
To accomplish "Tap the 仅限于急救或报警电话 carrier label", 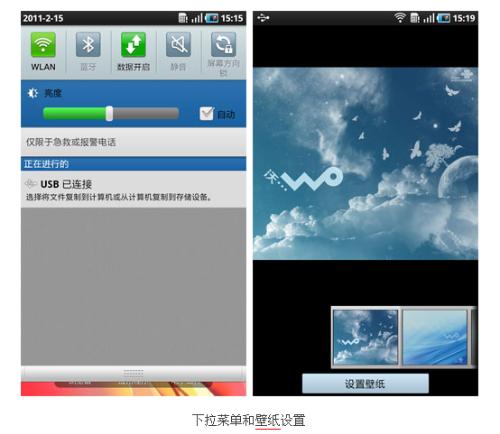I will tap(71, 142).
